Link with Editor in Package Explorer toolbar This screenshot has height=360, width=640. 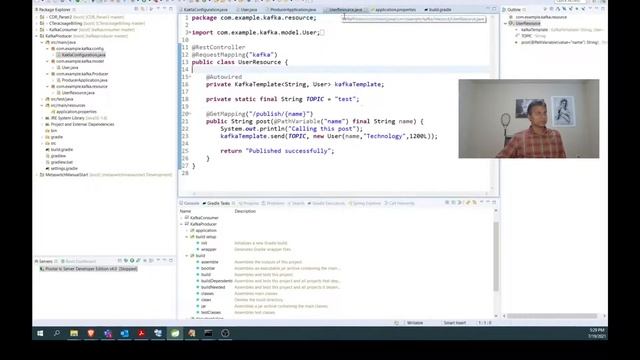click(x=143, y=9)
